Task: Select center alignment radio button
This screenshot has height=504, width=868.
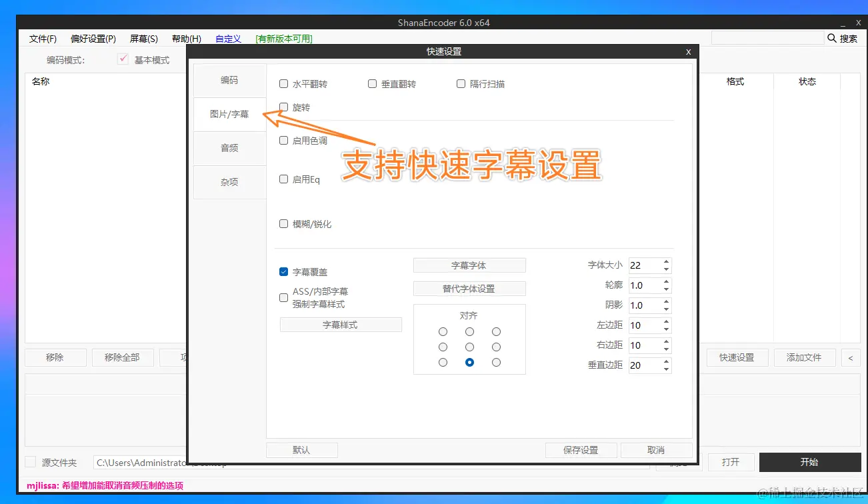Action: 470,347
